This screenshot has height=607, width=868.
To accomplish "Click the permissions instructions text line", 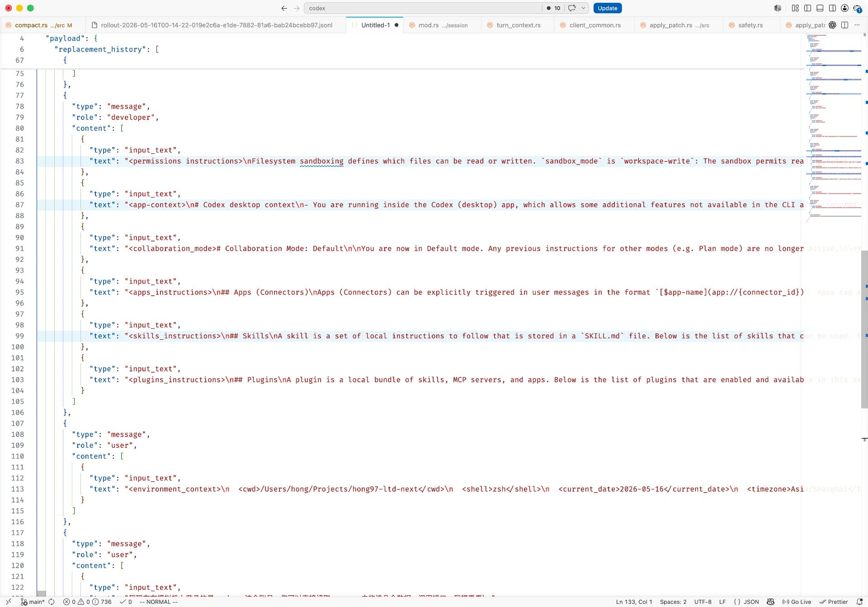I will tap(447, 161).
